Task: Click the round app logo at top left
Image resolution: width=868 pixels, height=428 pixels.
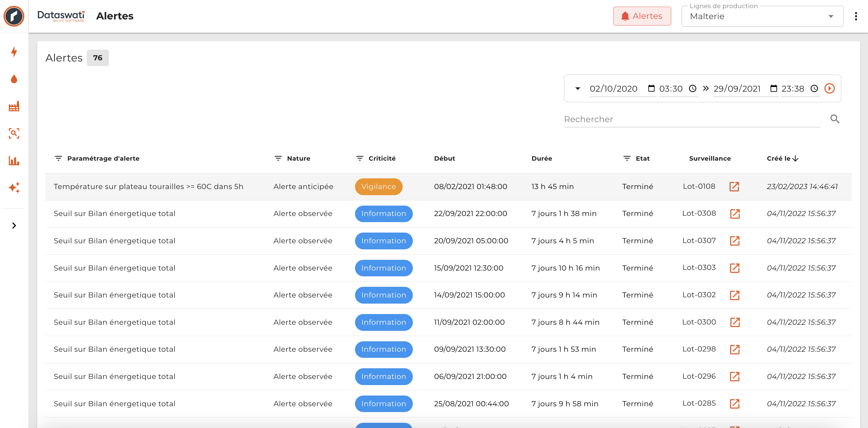Action: click(x=14, y=16)
